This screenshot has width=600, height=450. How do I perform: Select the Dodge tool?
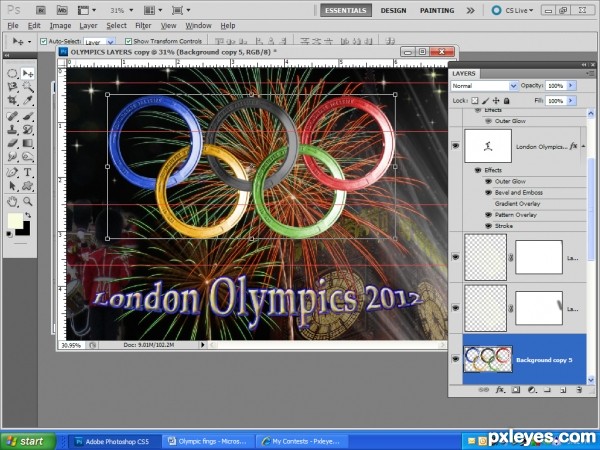tap(28, 157)
